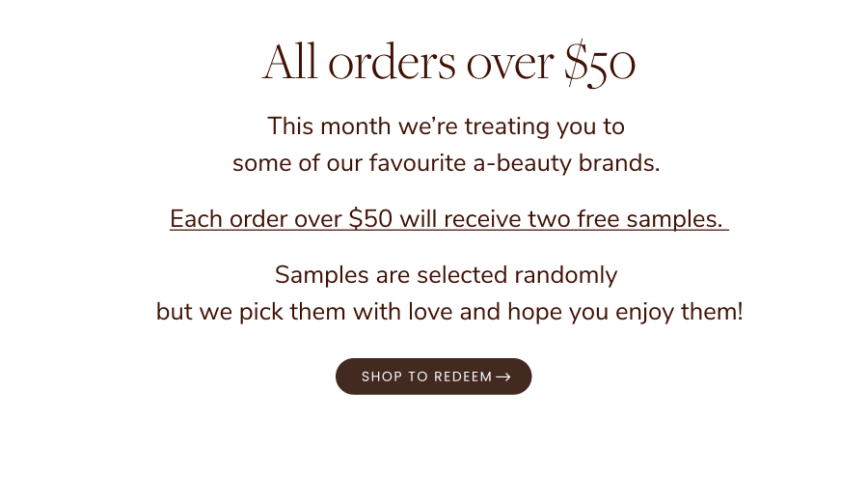Click the word 'All' in the heading
This screenshot has height=502, width=868.
coord(289,62)
